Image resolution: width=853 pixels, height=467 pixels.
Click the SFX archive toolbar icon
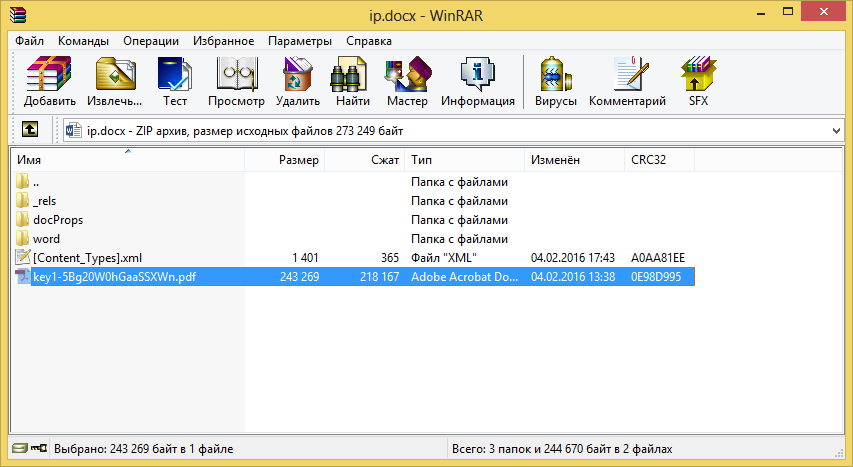click(699, 75)
